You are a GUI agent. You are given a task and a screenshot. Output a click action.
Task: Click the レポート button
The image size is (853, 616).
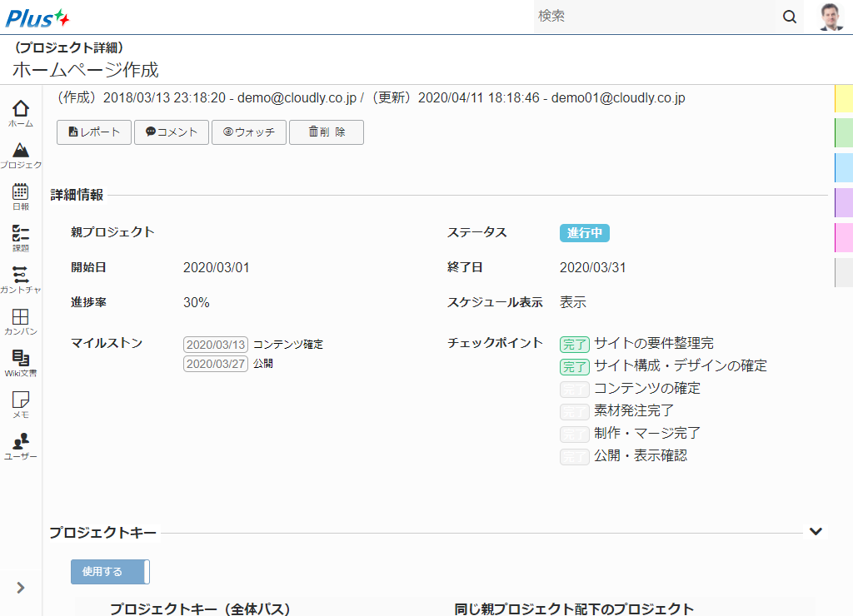pos(94,132)
